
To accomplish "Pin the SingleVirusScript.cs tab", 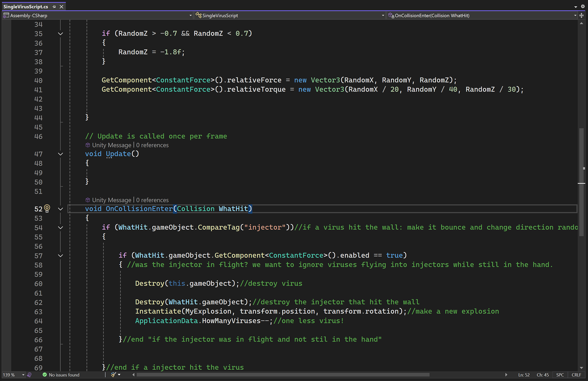I will click(x=54, y=6).
